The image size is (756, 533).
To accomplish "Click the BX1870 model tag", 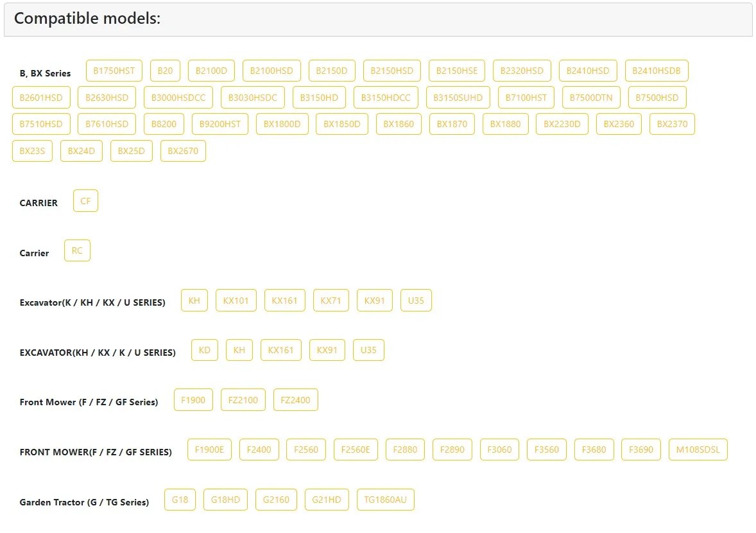I will [x=452, y=124].
